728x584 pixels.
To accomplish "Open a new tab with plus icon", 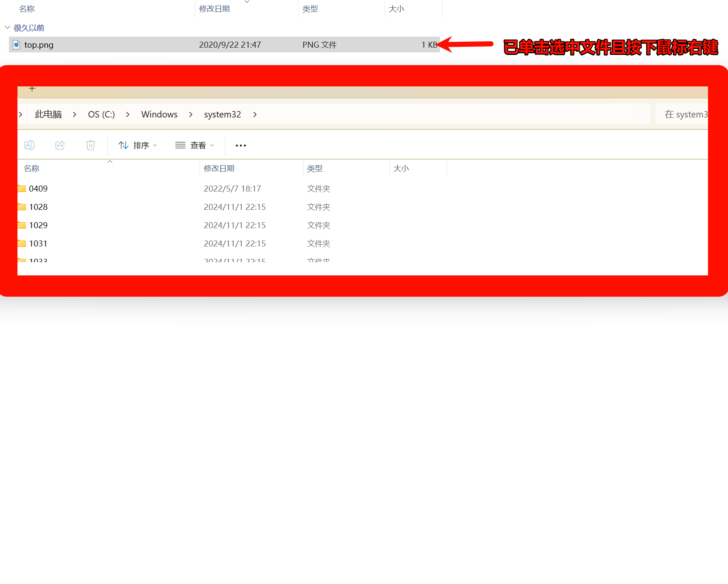I will [x=32, y=89].
